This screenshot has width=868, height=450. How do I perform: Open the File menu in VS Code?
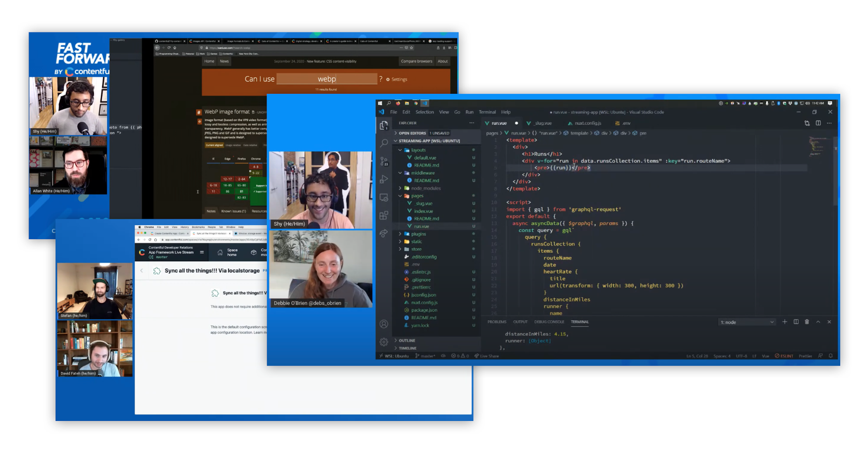click(393, 112)
